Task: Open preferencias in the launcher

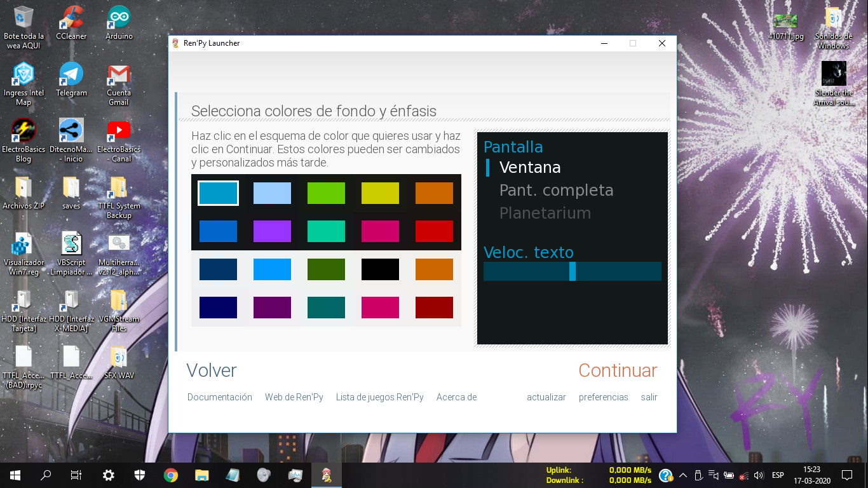Action: coord(603,397)
